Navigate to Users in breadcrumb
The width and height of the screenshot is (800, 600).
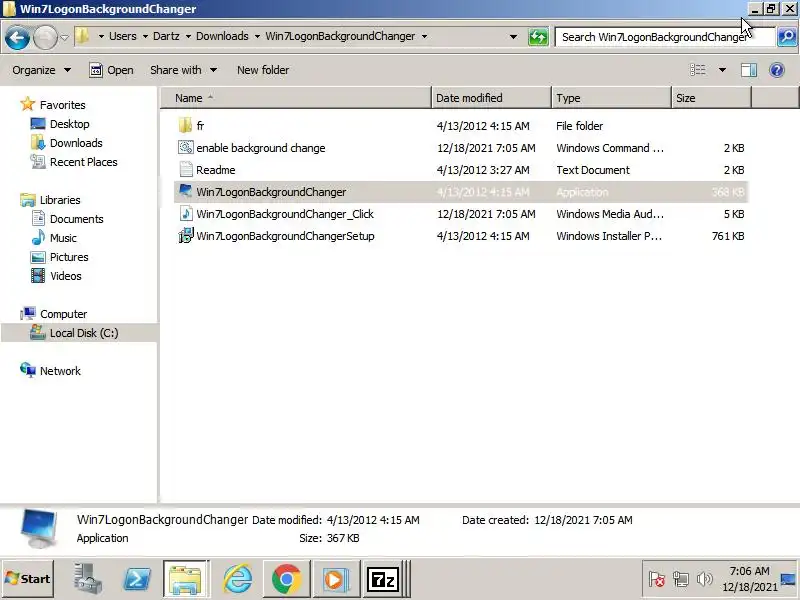click(122, 36)
